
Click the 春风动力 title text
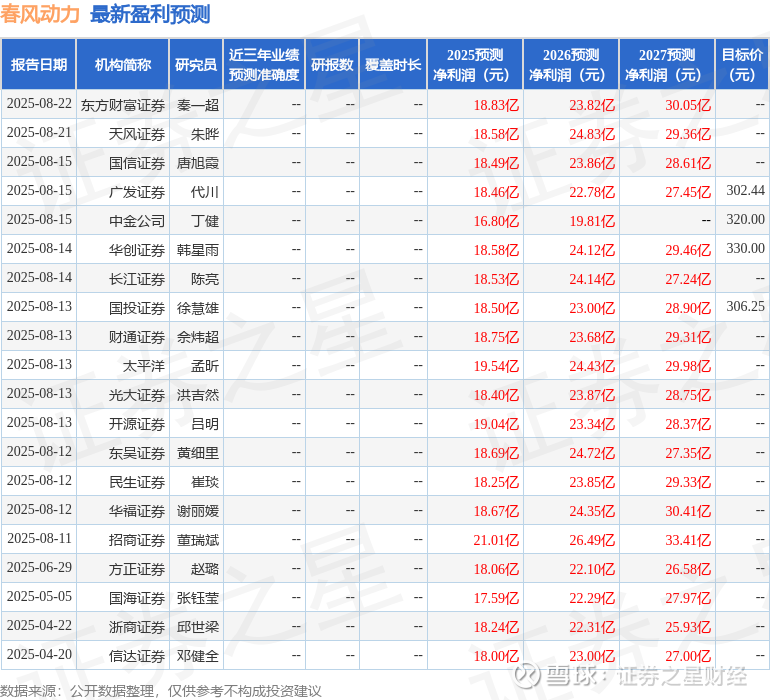tap(40, 14)
